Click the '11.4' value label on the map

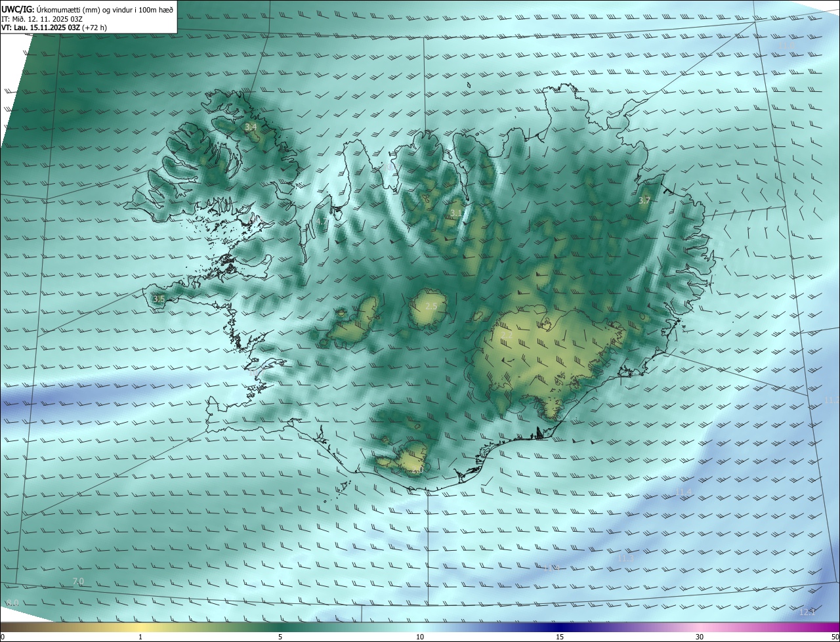tap(684, 492)
